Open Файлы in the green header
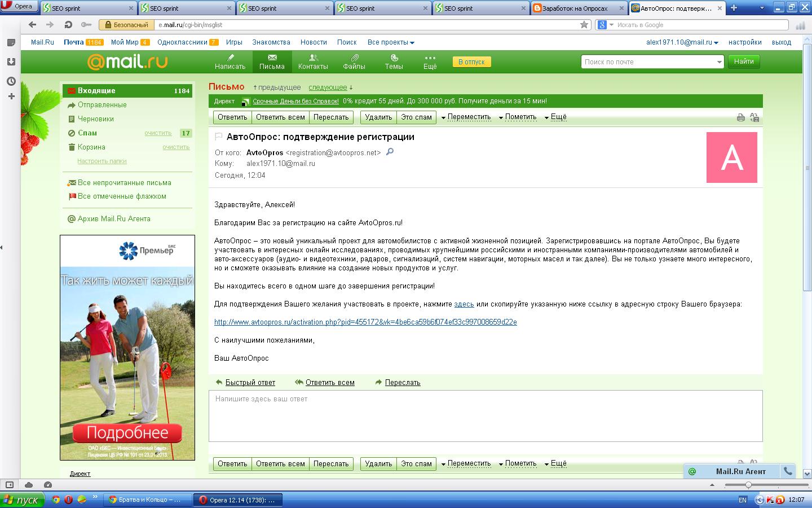The image size is (812, 508). (x=354, y=62)
